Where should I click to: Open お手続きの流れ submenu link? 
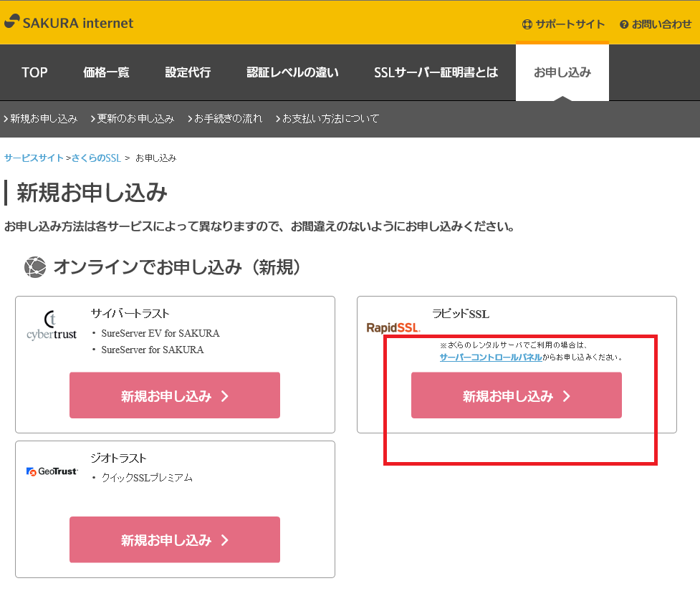tap(226, 119)
